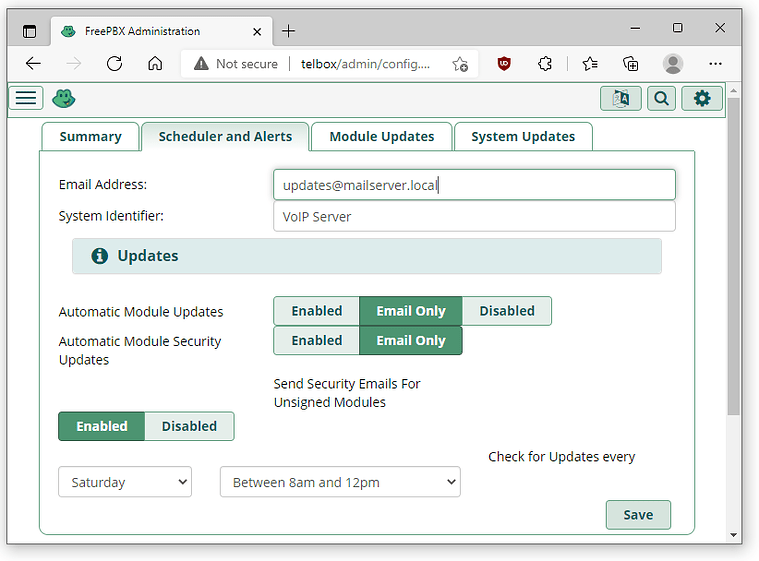759x561 pixels.
Task: Open the System Updates tab
Action: click(522, 137)
